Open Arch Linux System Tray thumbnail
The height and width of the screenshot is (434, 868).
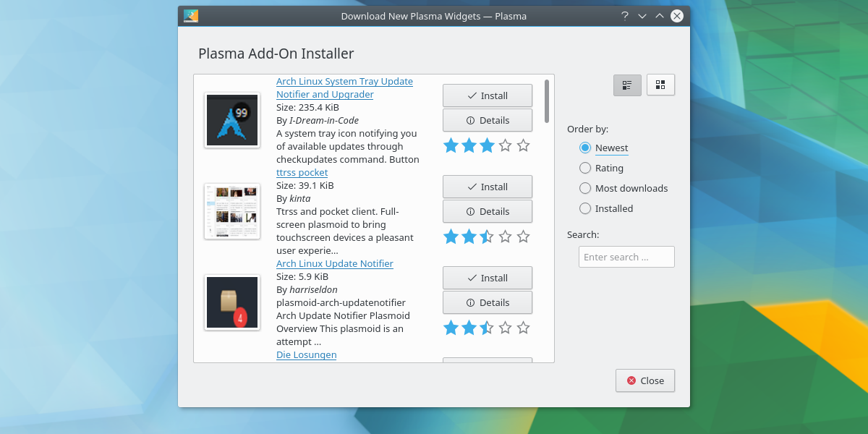[232, 120]
